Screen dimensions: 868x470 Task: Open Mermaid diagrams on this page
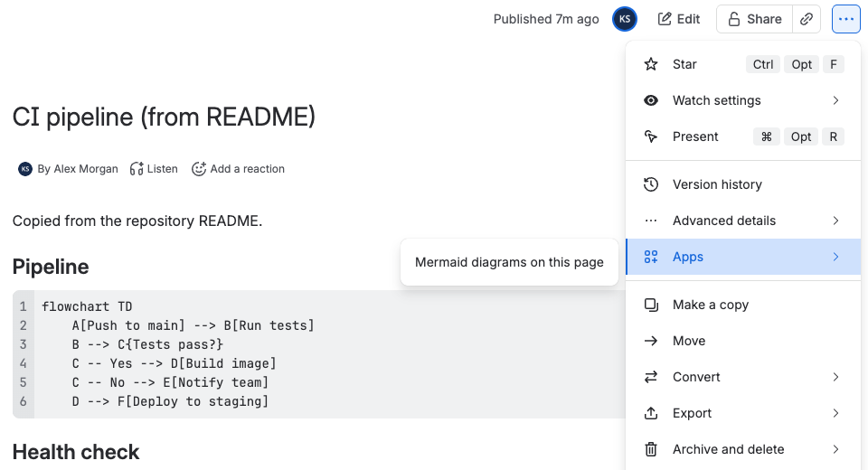pyautogui.click(x=509, y=262)
